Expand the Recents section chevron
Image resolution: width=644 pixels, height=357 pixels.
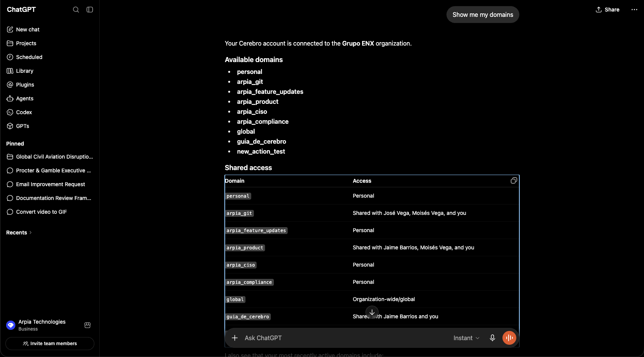[x=31, y=233]
